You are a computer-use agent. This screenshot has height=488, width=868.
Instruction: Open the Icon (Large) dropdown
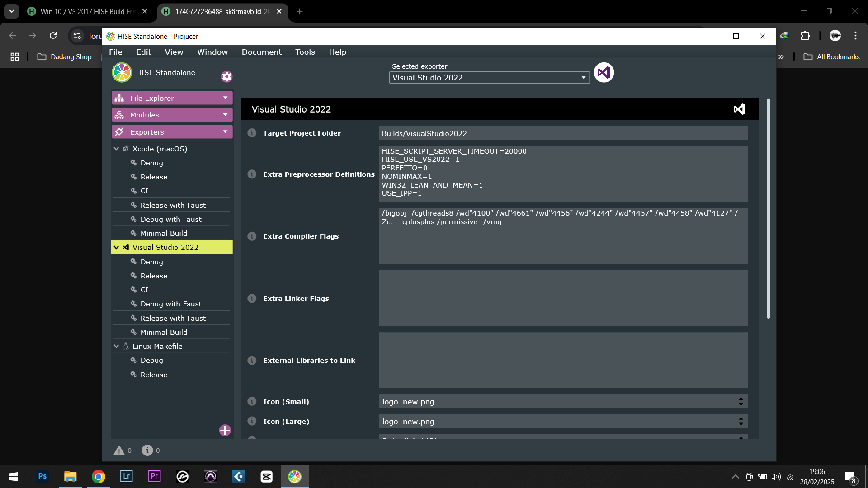click(x=563, y=422)
